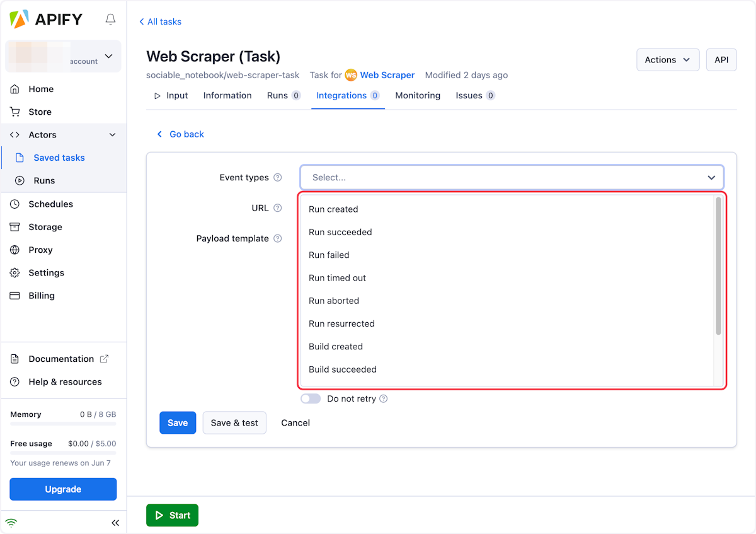Click the Storage archive icon
Image resolution: width=756 pixels, height=534 pixels.
tap(15, 227)
